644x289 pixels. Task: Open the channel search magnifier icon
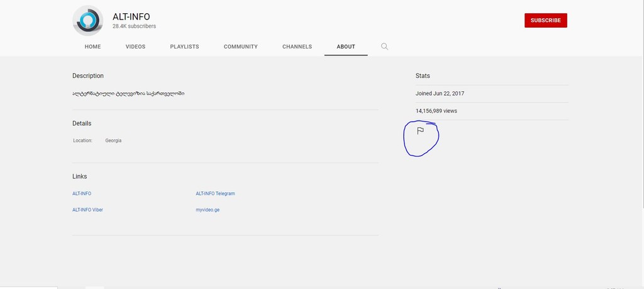tap(384, 47)
